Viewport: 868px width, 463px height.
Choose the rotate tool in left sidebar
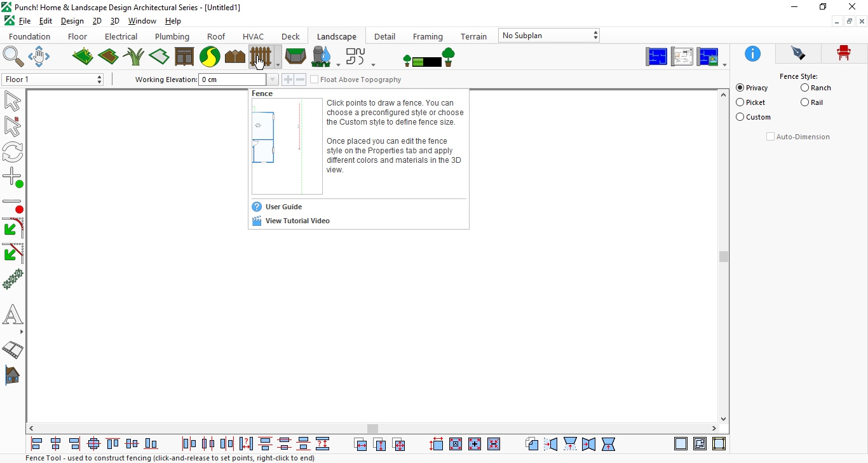coord(13,152)
